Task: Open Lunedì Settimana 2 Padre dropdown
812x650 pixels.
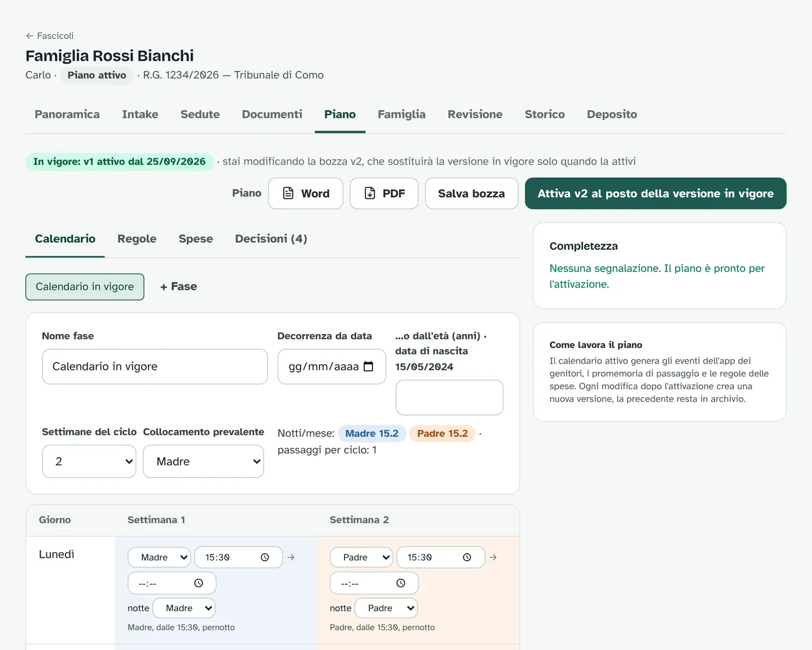Action: click(x=361, y=557)
